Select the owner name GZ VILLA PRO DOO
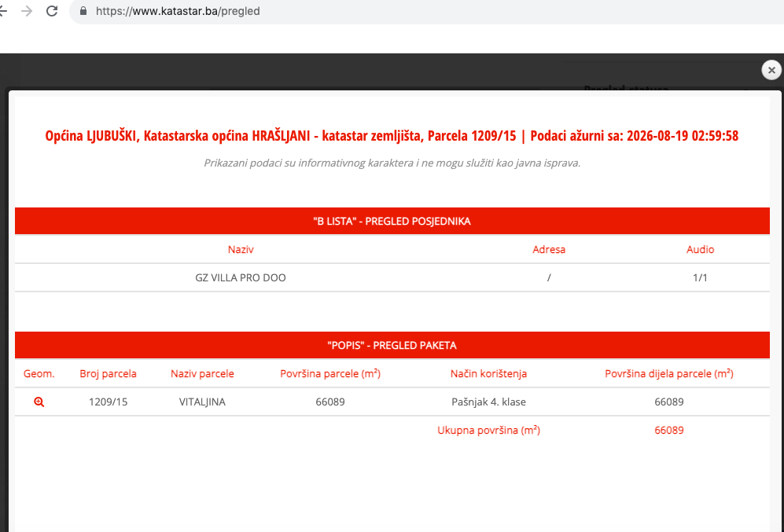784x532 pixels. (x=241, y=277)
